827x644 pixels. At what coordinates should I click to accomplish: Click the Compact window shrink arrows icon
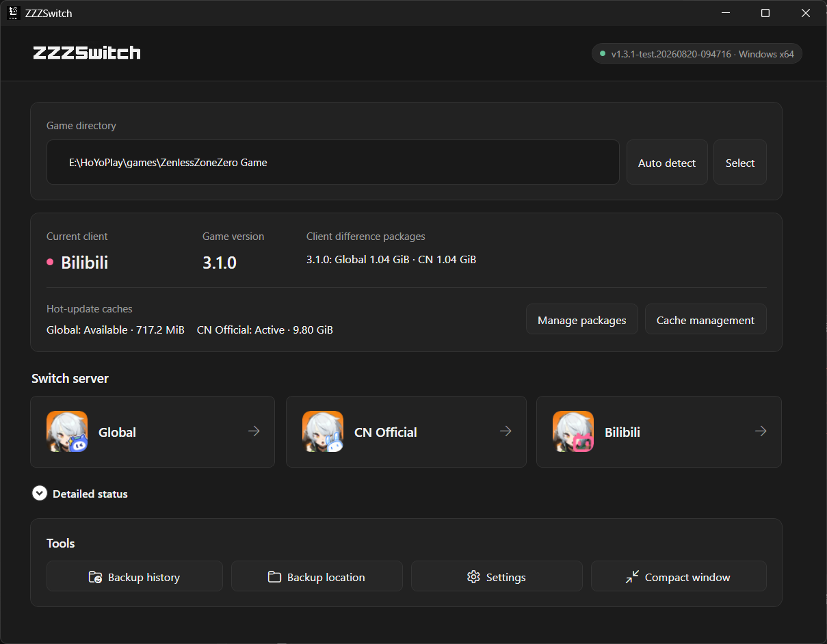point(632,577)
